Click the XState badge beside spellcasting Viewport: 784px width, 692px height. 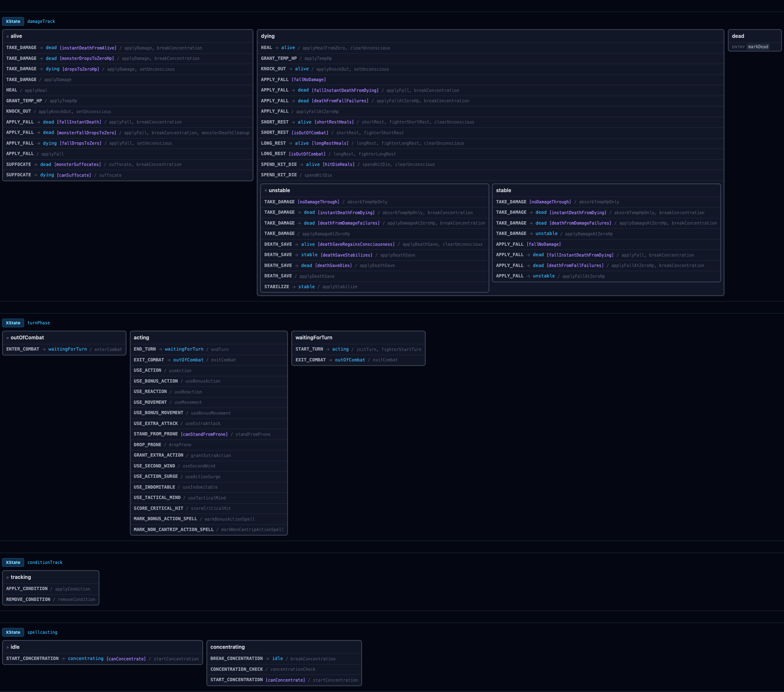pos(13,632)
